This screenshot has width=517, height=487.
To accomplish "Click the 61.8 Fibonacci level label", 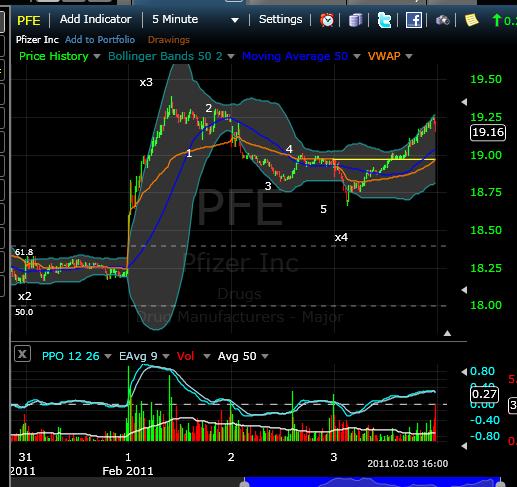I will (x=24, y=252).
